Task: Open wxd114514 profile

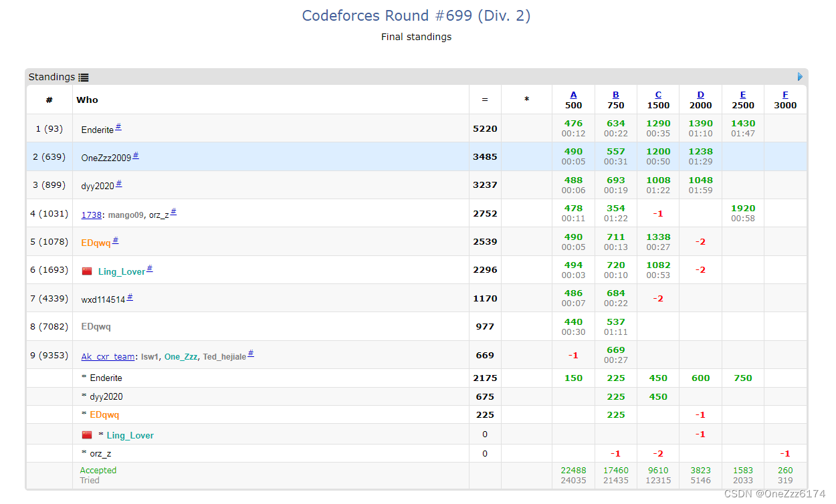Action: pyautogui.click(x=103, y=300)
